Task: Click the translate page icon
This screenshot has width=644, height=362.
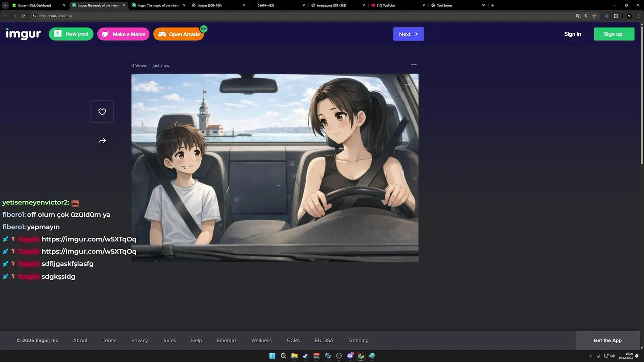Action: pyautogui.click(x=578, y=16)
